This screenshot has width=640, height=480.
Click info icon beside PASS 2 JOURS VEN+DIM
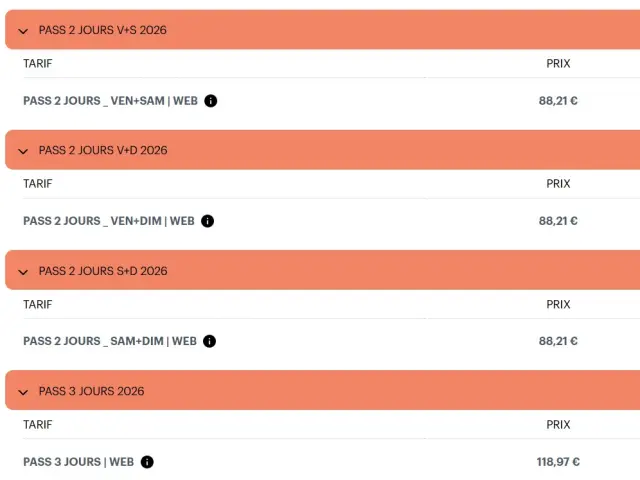pos(207,221)
